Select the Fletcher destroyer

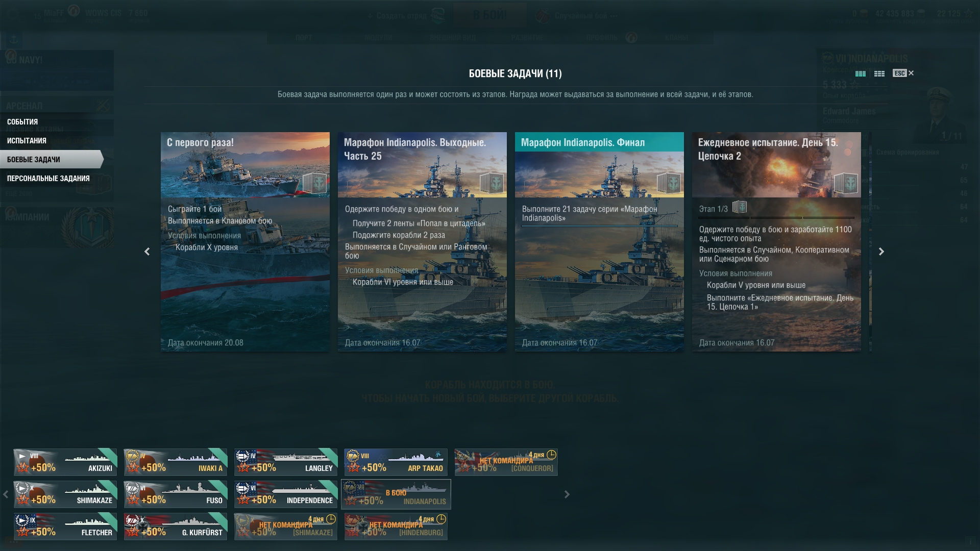coord(65,527)
